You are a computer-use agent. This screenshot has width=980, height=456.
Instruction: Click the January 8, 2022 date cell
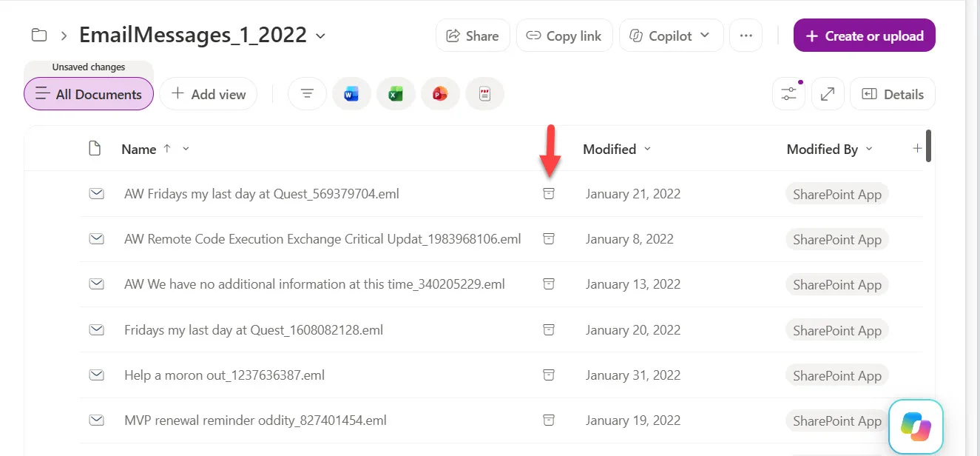(629, 239)
